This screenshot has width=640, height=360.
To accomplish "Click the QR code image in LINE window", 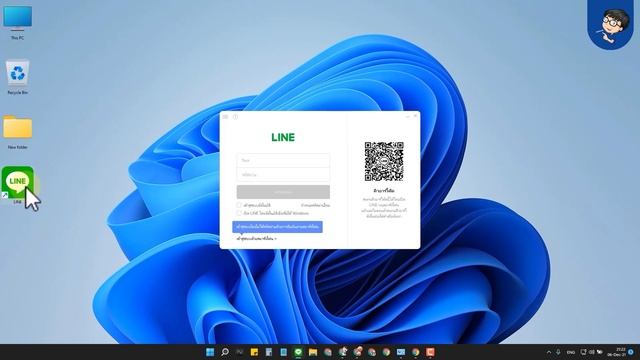I will point(384,162).
